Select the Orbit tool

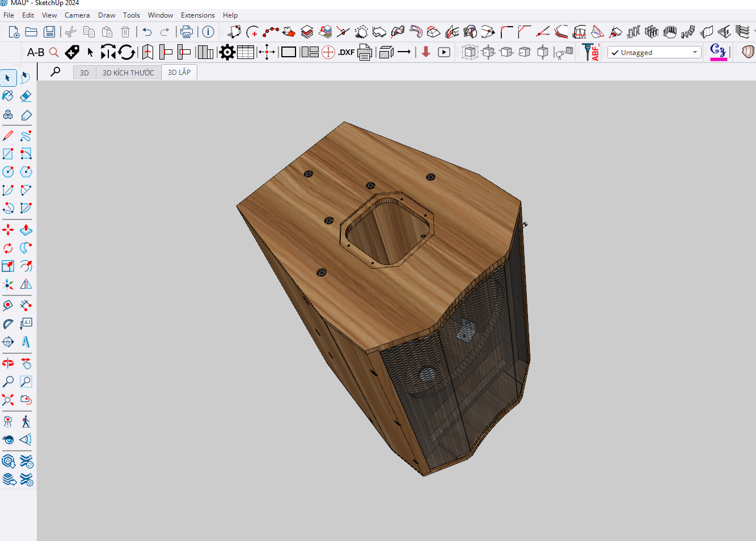click(8, 363)
